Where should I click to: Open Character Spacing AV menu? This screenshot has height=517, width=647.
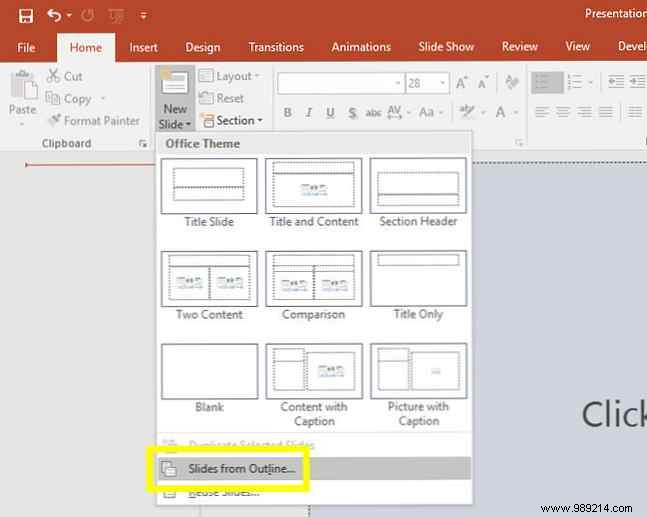click(398, 112)
